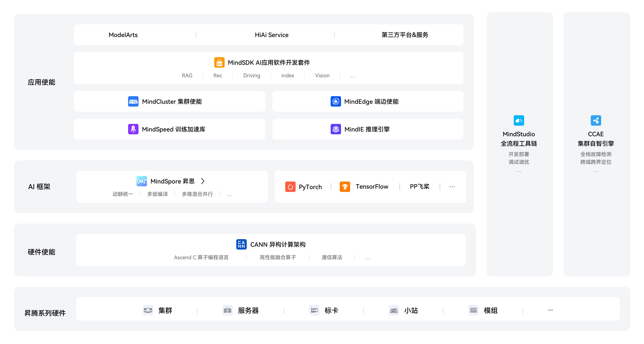
Task: Click the MindIE layers icon
Action: (x=336, y=129)
